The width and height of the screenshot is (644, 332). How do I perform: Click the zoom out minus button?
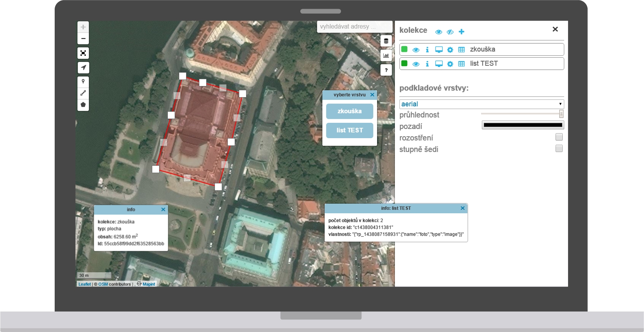click(83, 39)
